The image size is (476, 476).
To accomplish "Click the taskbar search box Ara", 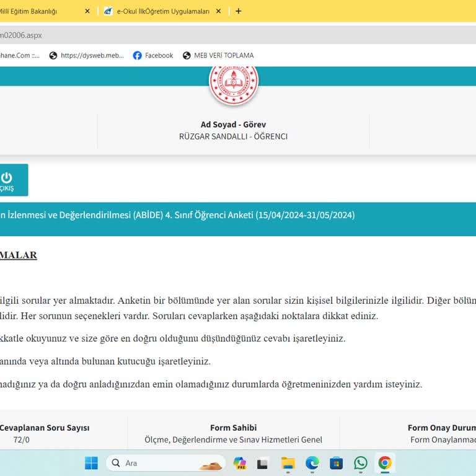I will coord(165,463).
